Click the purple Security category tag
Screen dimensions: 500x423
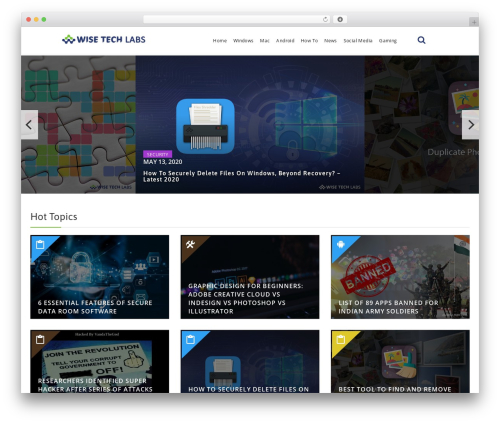pyautogui.click(x=158, y=154)
